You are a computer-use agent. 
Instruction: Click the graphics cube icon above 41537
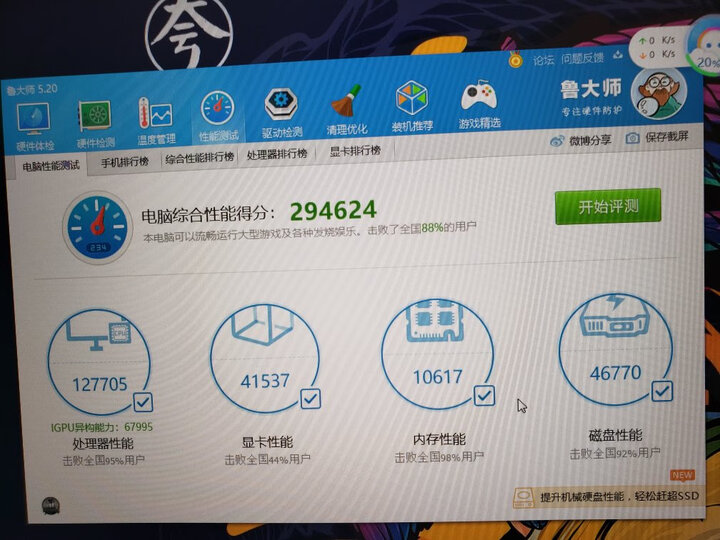[x=263, y=325]
